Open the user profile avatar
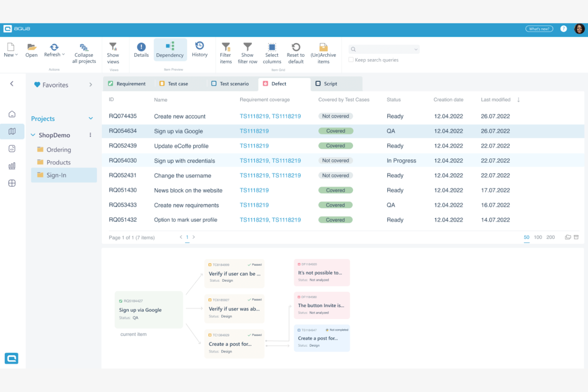This screenshot has height=392, width=588. point(579,29)
